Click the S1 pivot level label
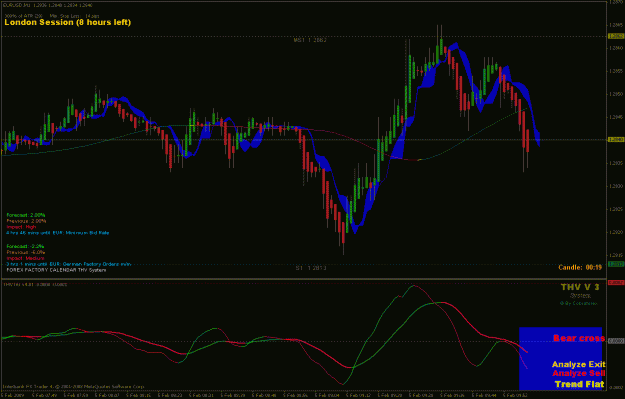This screenshot has width=625, height=399. 311,268
